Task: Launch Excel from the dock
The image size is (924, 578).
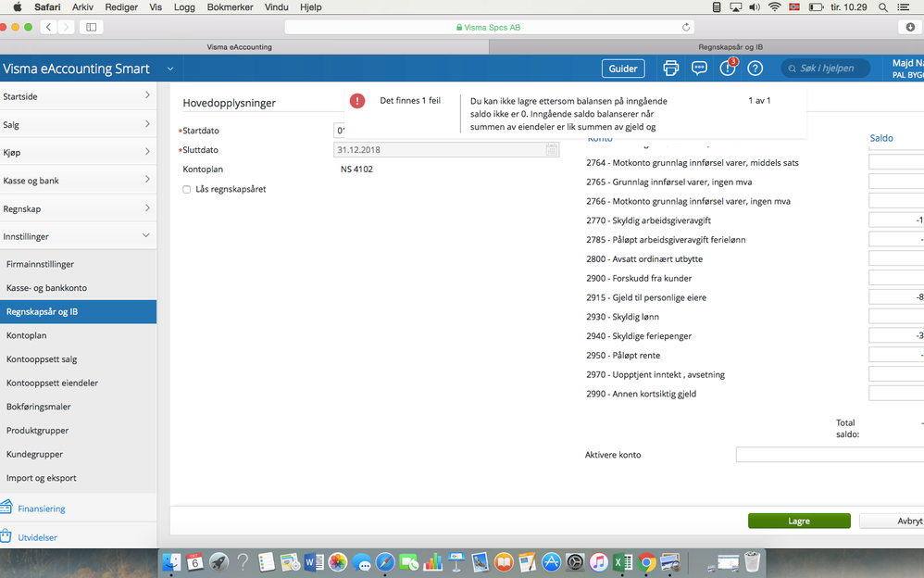Action: tap(622, 562)
